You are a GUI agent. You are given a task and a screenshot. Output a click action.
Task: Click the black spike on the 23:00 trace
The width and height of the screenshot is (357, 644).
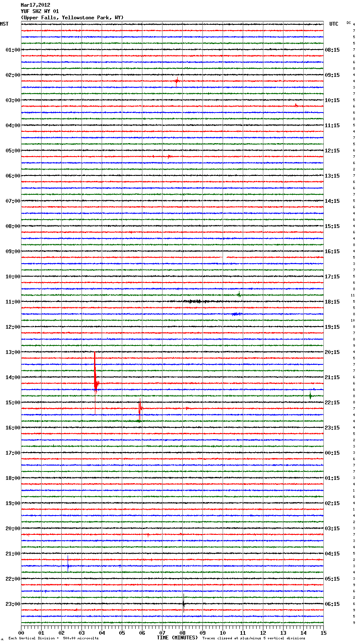click(x=184, y=604)
